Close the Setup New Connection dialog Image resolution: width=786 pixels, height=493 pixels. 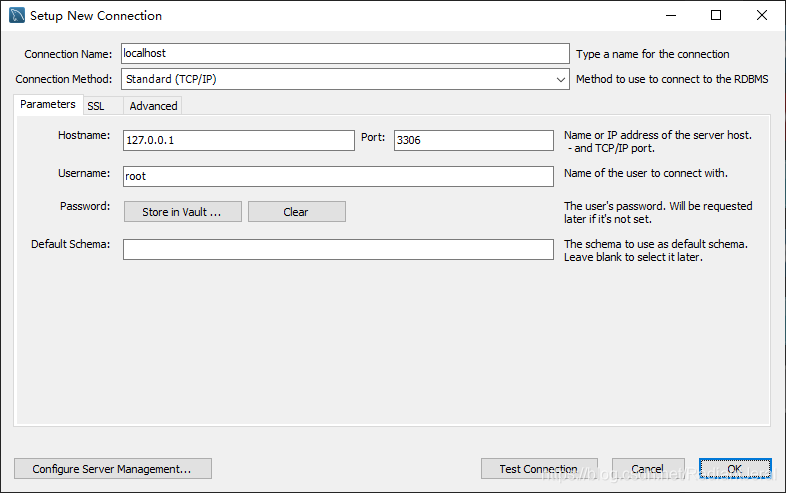[761, 16]
